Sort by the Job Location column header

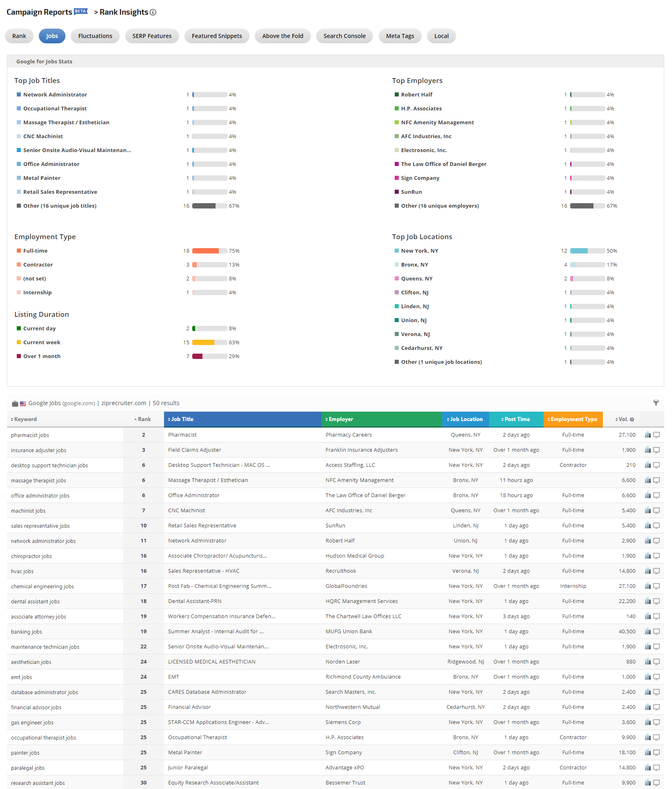tap(465, 419)
